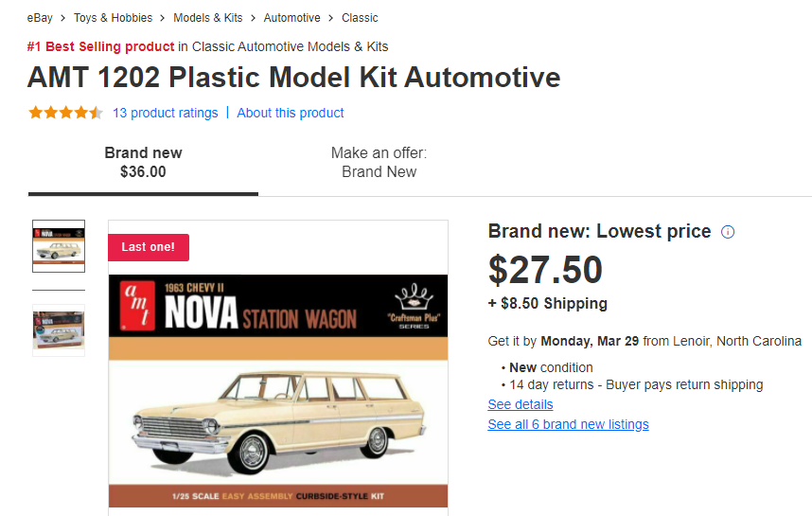Open Toys & Hobbies breadcrumb
The image size is (812, 516).
pyautogui.click(x=113, y=18)
